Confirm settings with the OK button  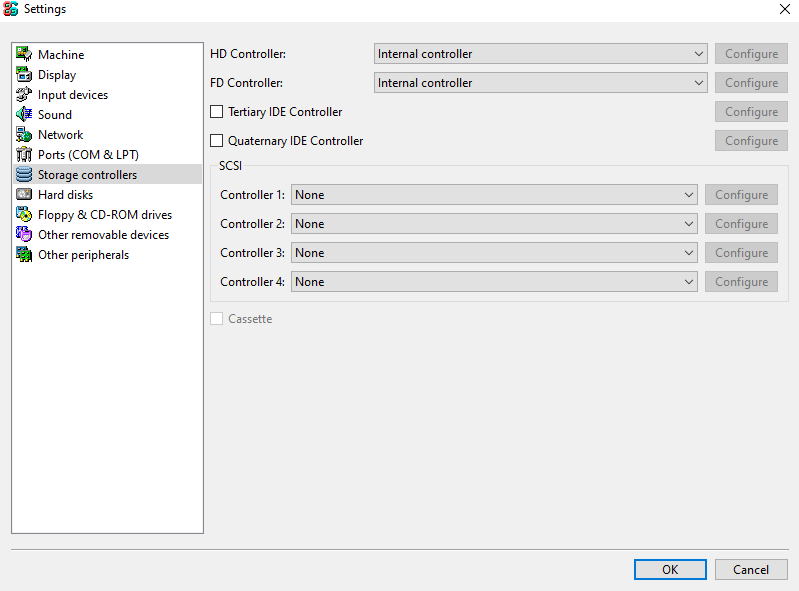coord(670,570)
